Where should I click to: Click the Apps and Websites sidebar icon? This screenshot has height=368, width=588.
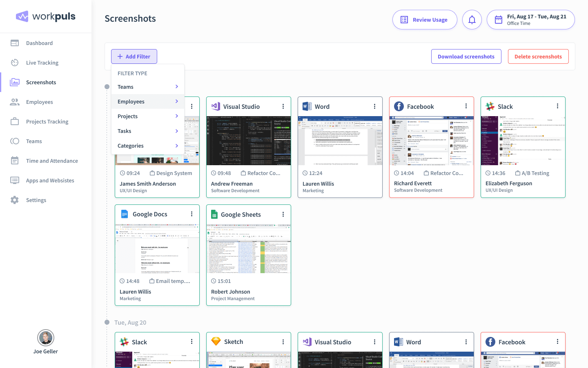tap(14, 180)
